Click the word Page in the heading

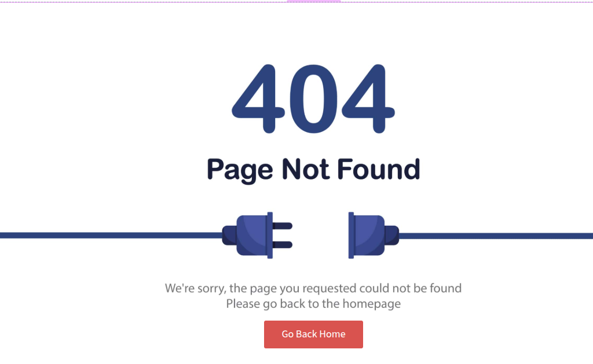click(240, 171)
